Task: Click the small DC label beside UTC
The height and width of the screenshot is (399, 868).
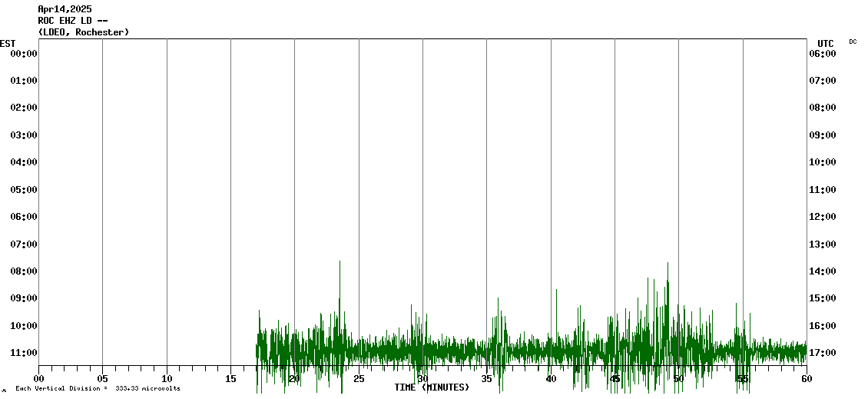Action: [853, 42]
